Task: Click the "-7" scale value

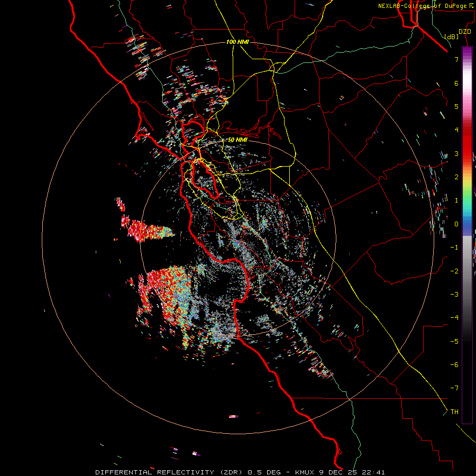Action: coord(454,388)
